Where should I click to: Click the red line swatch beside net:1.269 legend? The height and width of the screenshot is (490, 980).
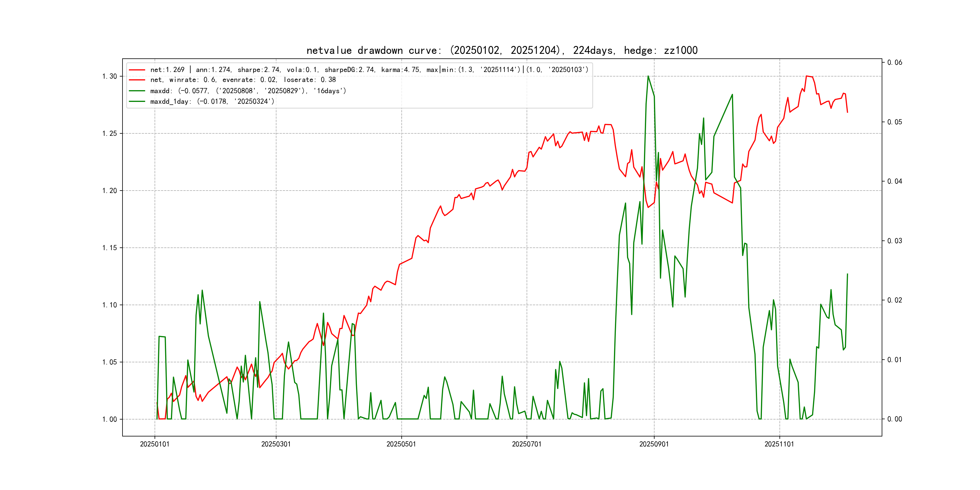137,70
